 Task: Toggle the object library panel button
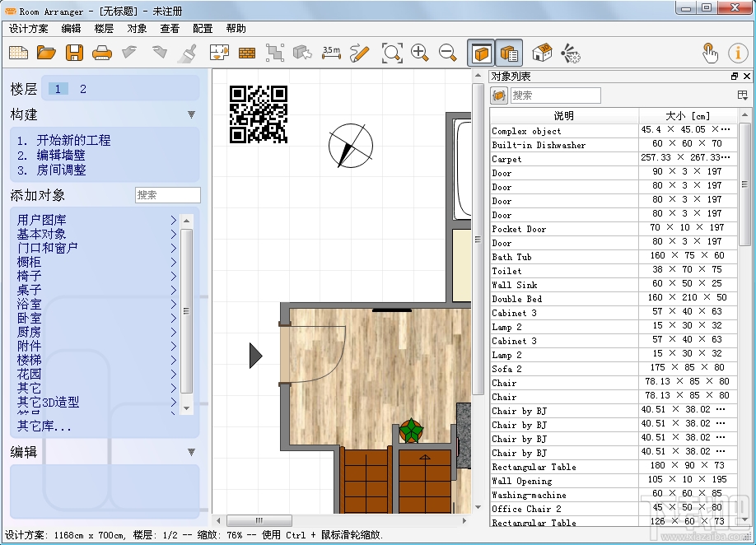[x=481, y=54]
